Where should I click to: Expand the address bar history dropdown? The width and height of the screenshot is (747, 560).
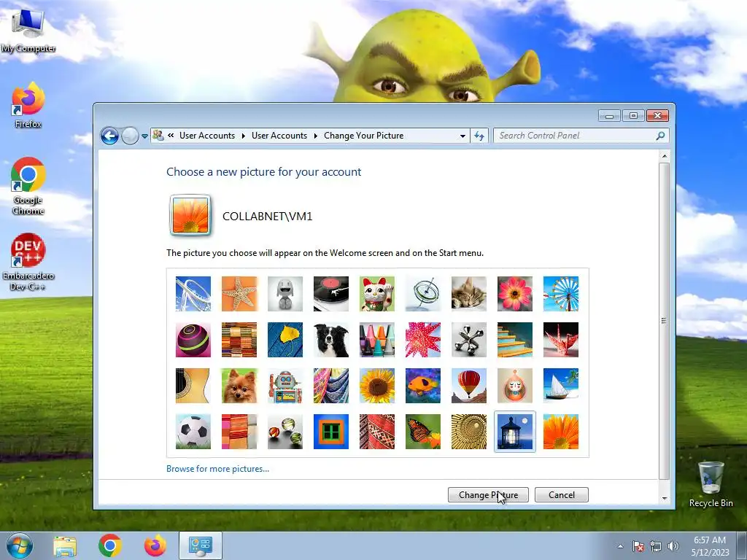[x=462, y=136]
